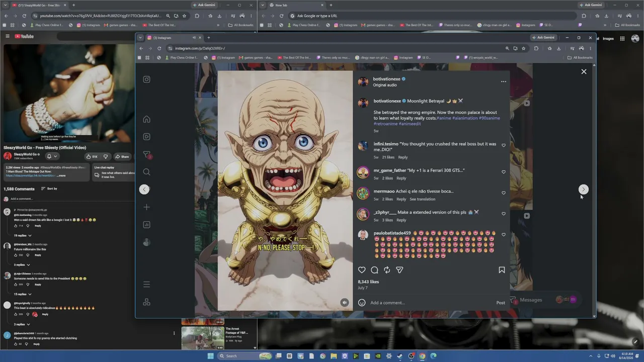Open more options for the botivationexe post
Viewport: 644px width, 362px height.
tap(503, 81)
